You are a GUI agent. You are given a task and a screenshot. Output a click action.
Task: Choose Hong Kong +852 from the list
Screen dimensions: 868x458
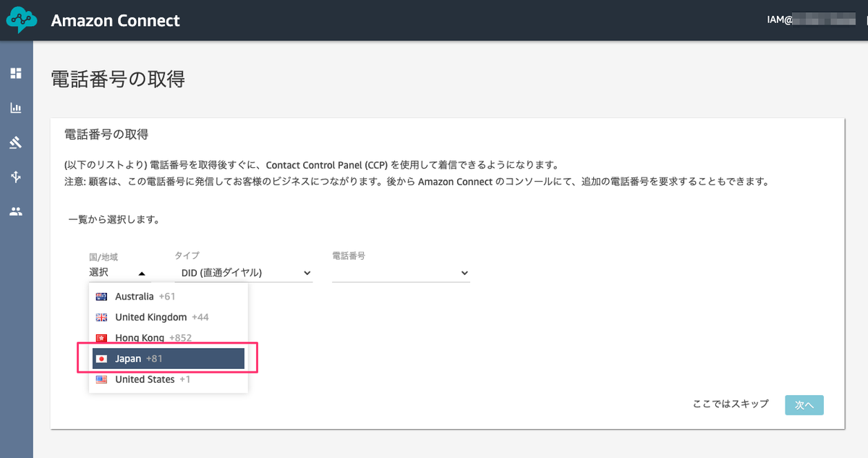click(x=169, y=338)
